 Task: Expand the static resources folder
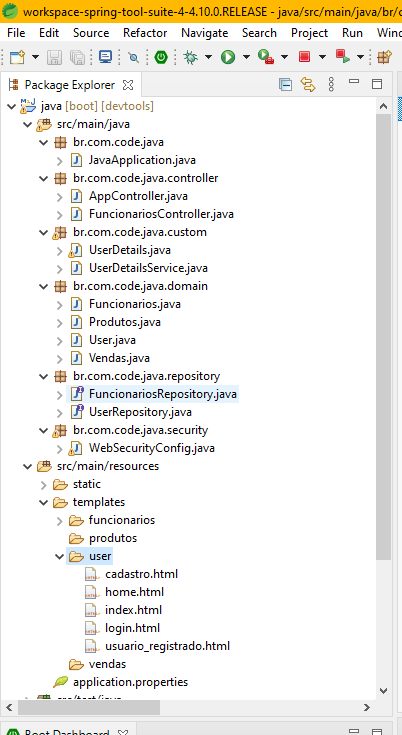tap(43, 484)
